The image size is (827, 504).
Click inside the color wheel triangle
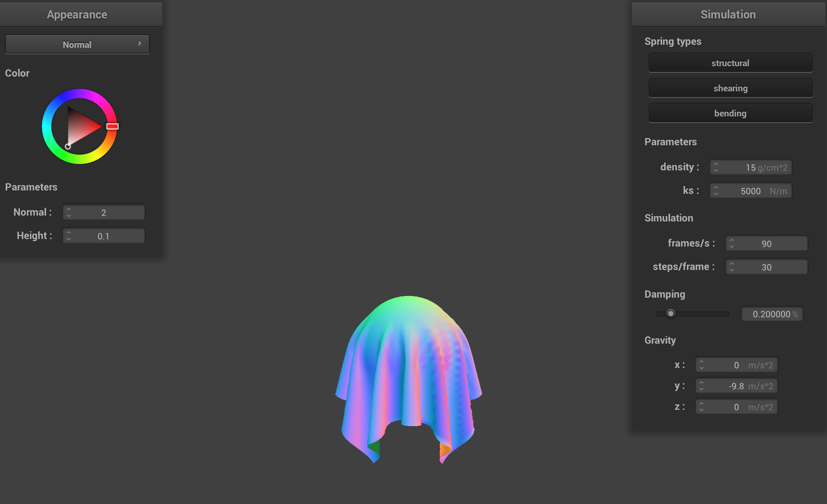pyautogui.click(x=82, y=126)
